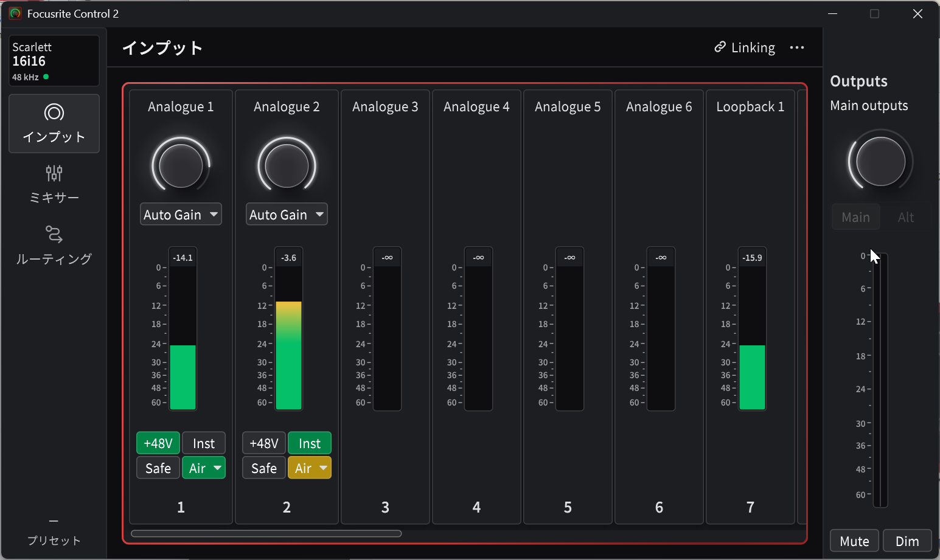Image resolution: width=940 pixels, height=560 pixels.
Task: Click the main outputs level meter
Action: (880, 380)
